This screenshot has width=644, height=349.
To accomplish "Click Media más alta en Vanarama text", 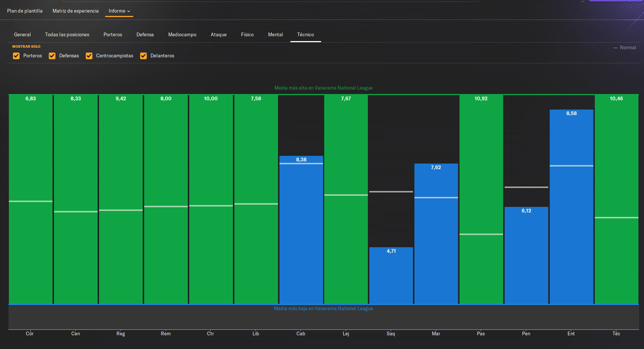I will (323, 88).
